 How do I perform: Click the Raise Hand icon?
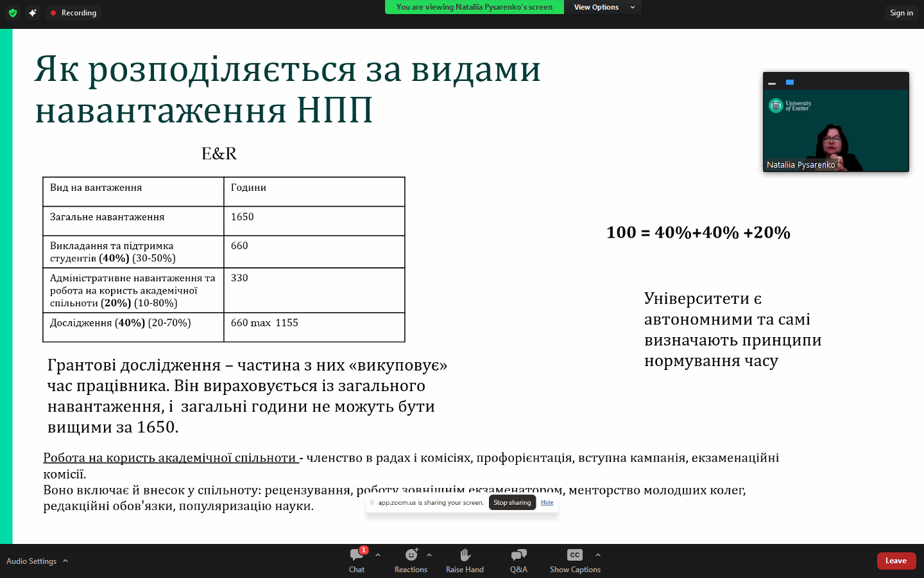[x=465, y=555]
